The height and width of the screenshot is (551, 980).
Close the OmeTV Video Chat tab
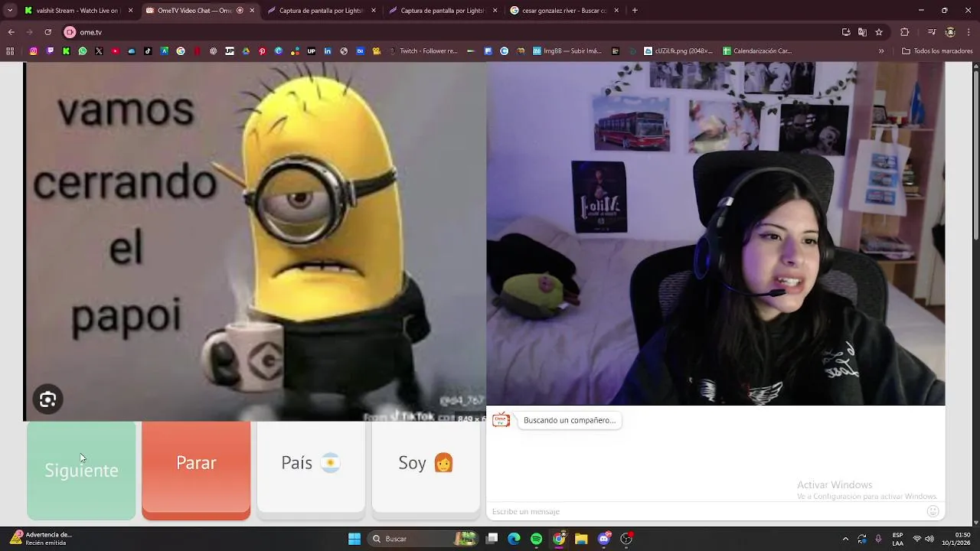click(252, 11)
